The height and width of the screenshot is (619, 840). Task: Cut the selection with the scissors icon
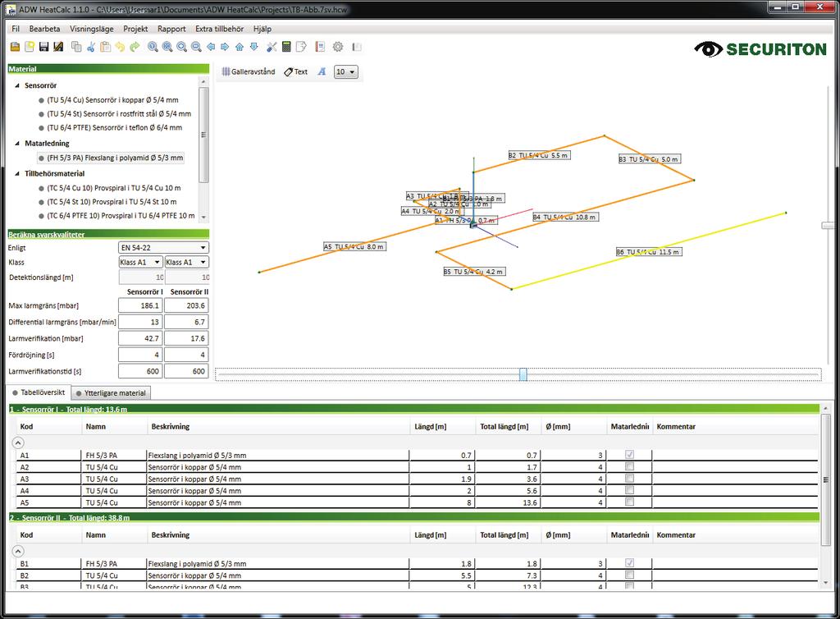coord(91,47)
